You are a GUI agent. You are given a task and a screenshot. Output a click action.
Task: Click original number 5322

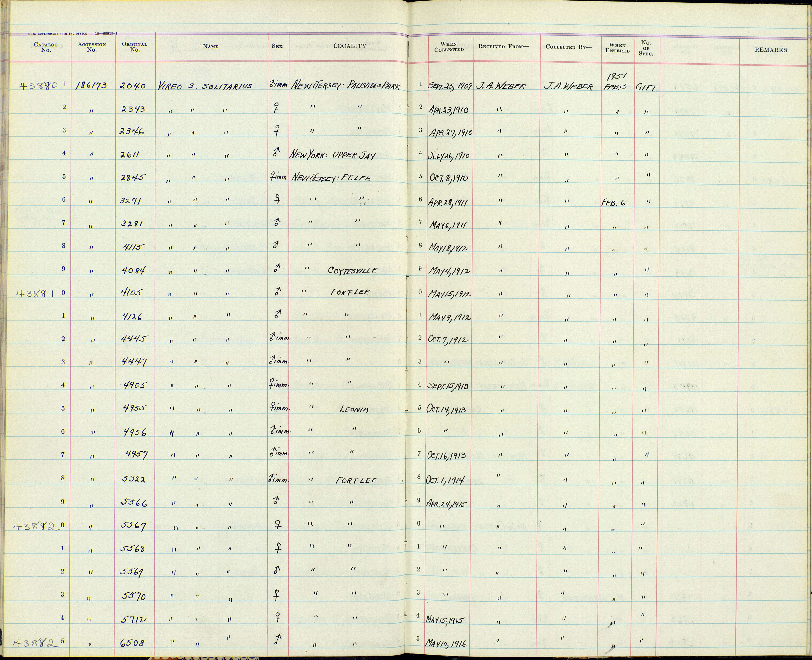[x=134, y=479]
